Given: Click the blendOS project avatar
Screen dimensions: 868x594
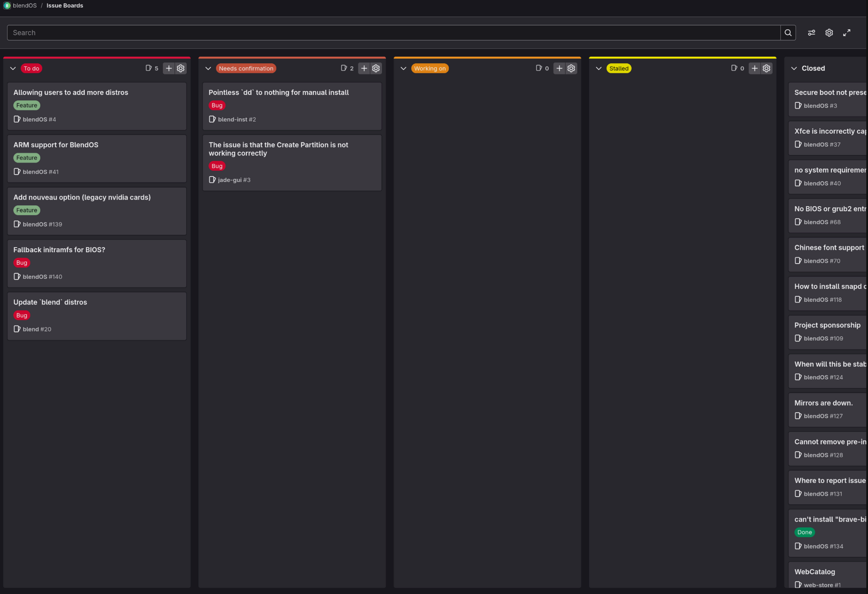Looking at the screenshot, I should click(x=6, y=5).
